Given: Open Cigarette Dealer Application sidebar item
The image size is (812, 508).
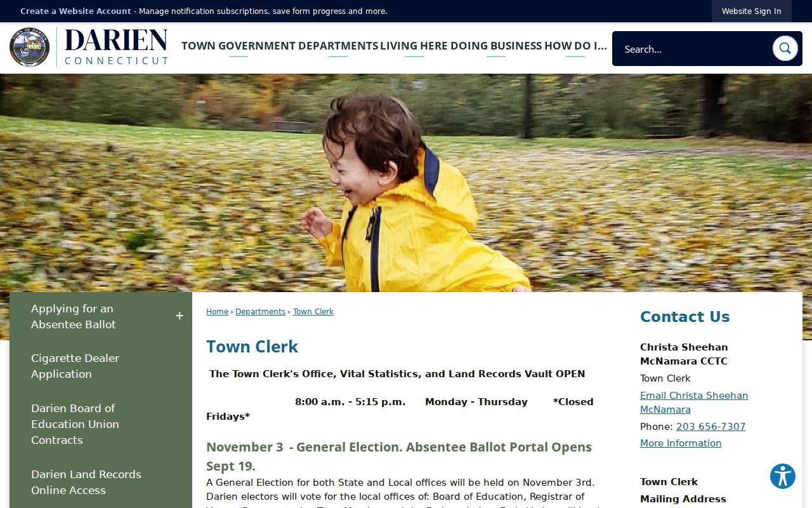Looking at the screenshot, I should coord(101,366).
